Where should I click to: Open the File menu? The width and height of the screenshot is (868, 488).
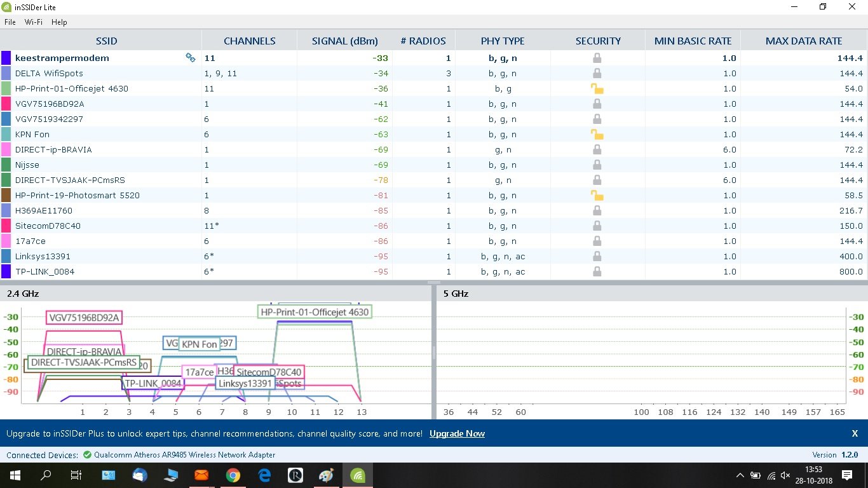coord(10,22)
